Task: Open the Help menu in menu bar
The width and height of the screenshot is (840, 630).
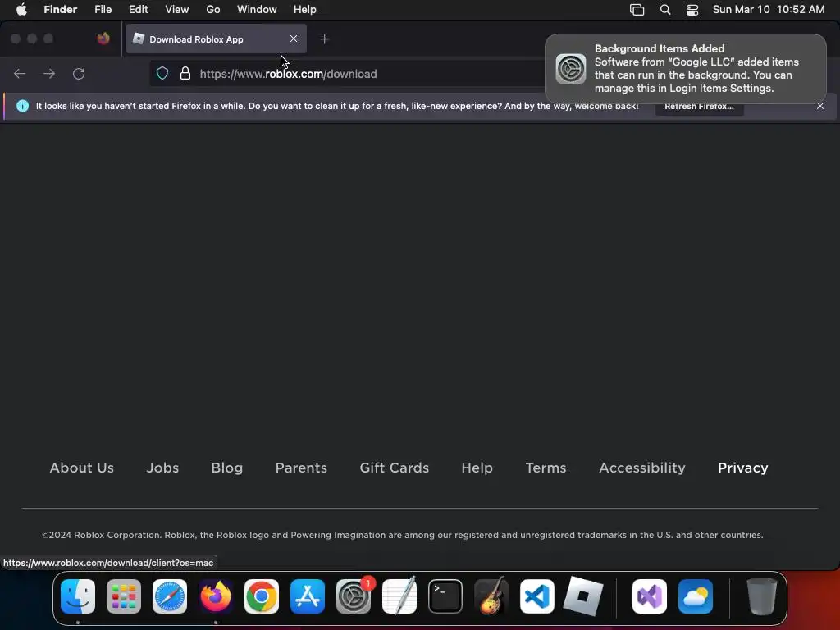Action: coord(305,10)
